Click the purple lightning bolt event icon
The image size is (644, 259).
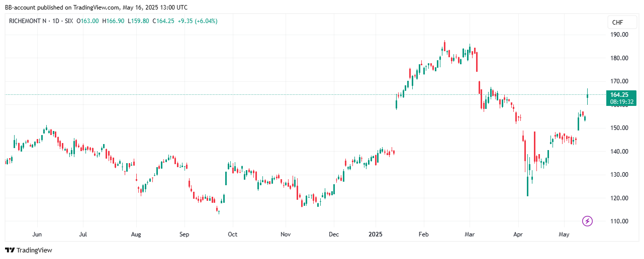point(587,221)
